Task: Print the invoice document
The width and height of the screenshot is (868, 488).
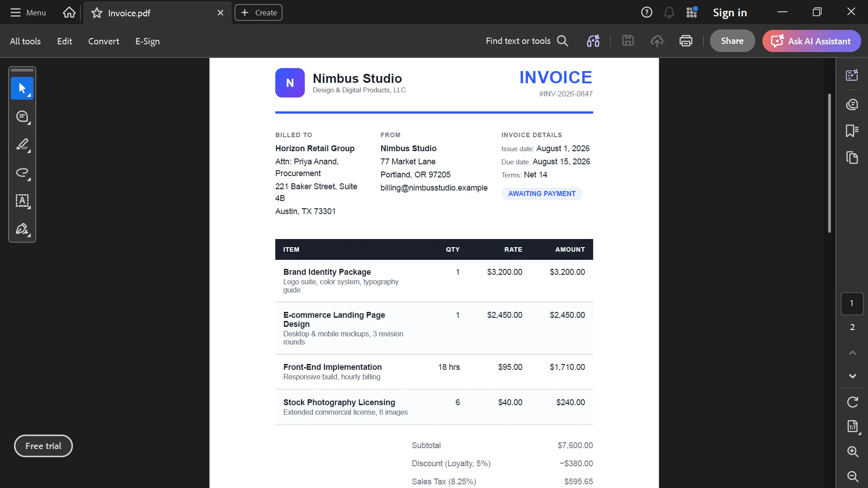Action: [x=686, y=41]
